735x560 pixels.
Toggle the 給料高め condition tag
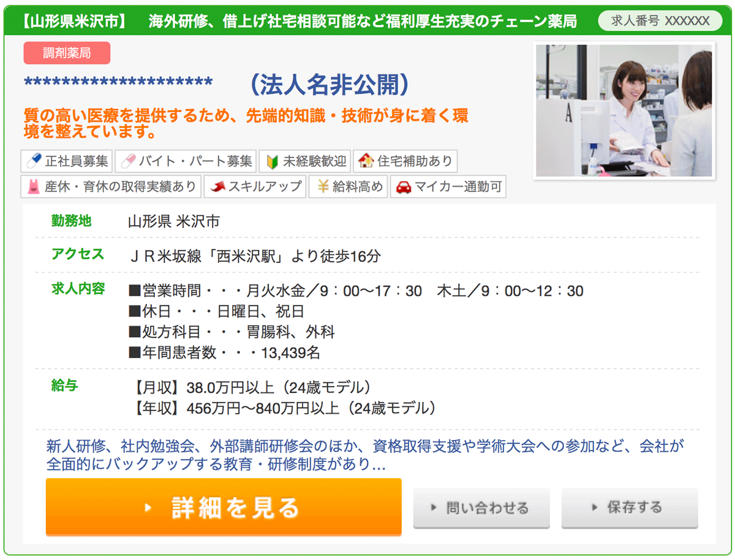coord(348,187)
